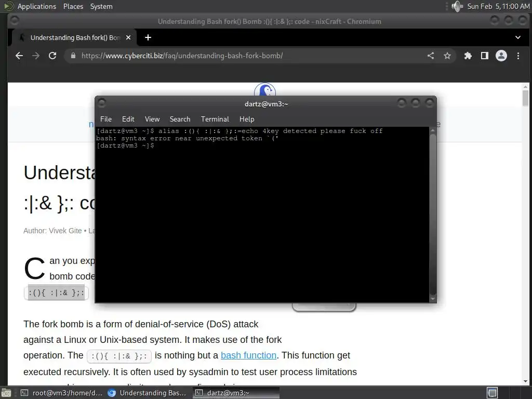
Task: Open terminal View menu
Action: point(152,119)
